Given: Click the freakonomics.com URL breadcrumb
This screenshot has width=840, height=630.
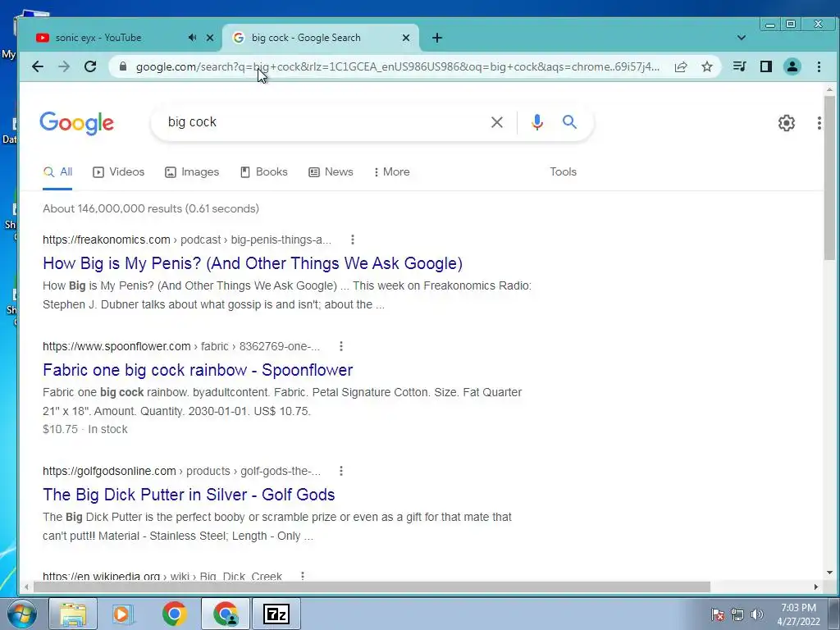Looking at the screenshot, I should pyautogui.click(x=187, y=240).
